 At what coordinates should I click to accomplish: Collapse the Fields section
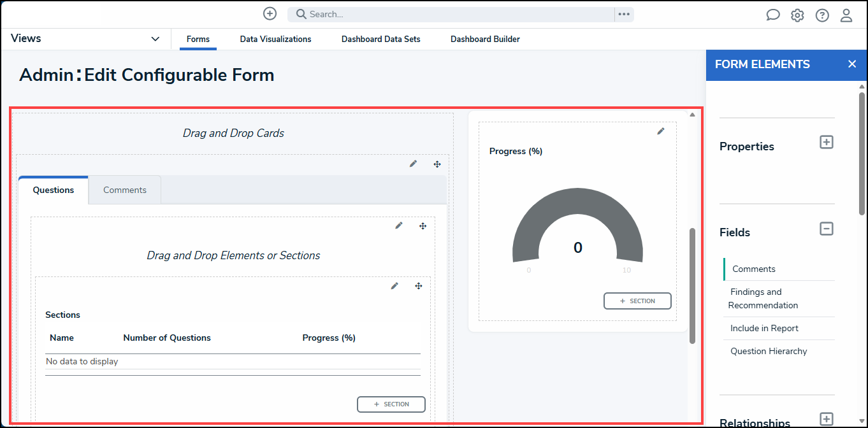coord(826,228)
